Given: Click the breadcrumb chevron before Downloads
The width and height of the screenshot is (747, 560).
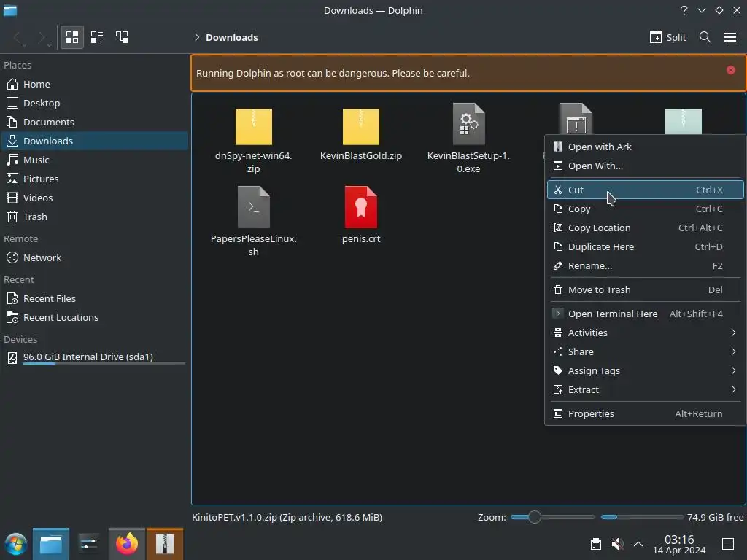Looking at the screenshot, I should tap(197, 37).
